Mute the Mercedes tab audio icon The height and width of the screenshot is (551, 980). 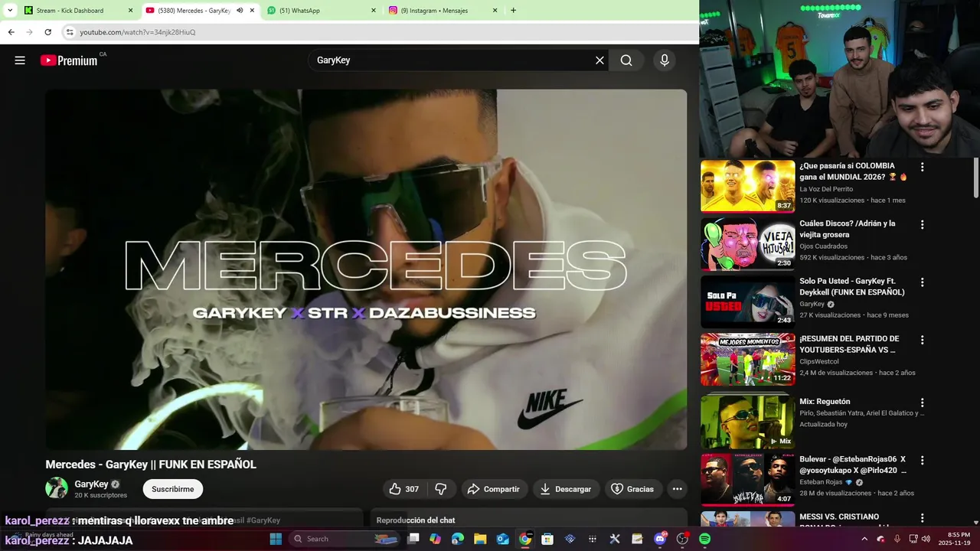coord(240,11)
